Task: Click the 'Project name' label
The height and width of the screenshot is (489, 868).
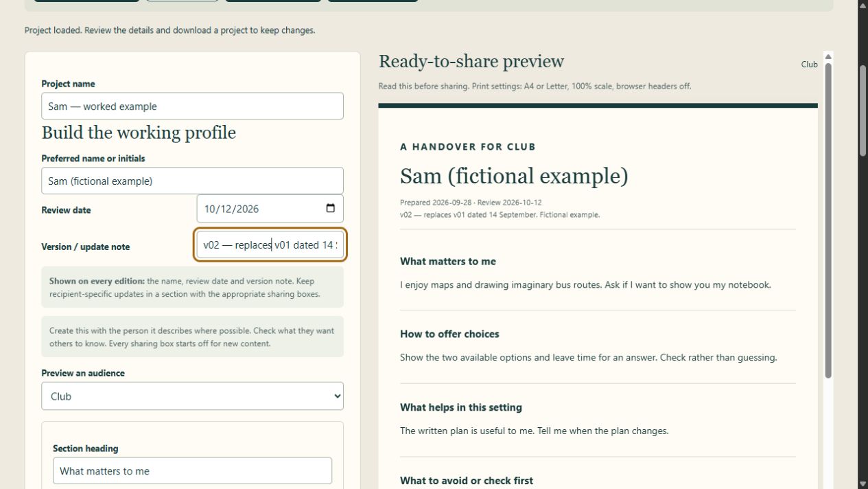Action: [68, 84]
